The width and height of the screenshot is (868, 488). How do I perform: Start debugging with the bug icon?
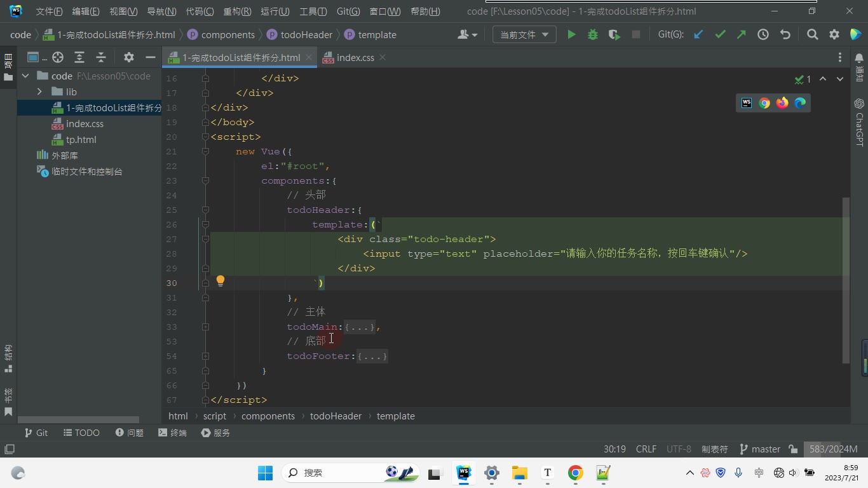click(x=593, y=35)
